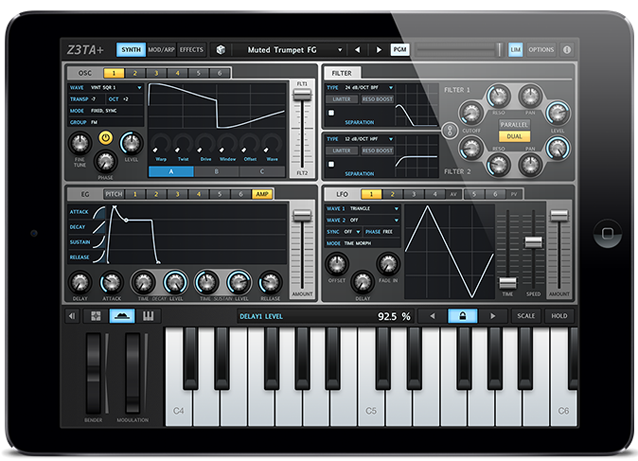Click the EG Amount slider
The height and width of the screenshot is (461, 638).
[x=302, y=251]
